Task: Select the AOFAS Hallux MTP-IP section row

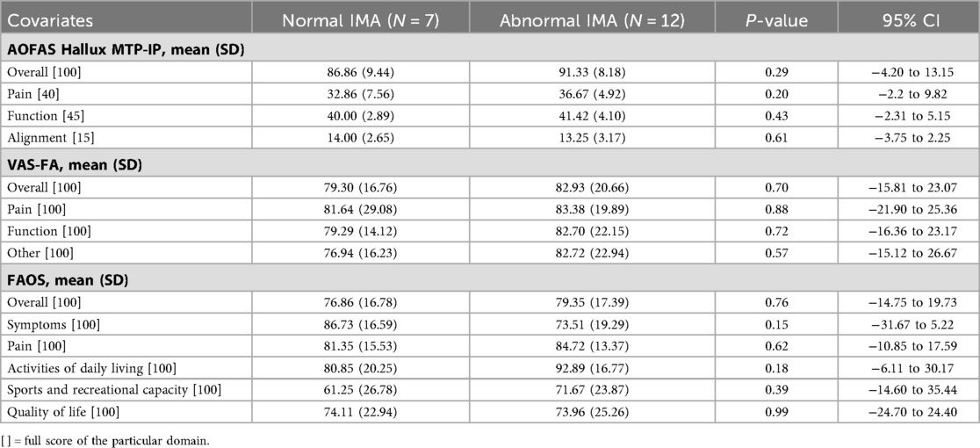Action: 490,54
